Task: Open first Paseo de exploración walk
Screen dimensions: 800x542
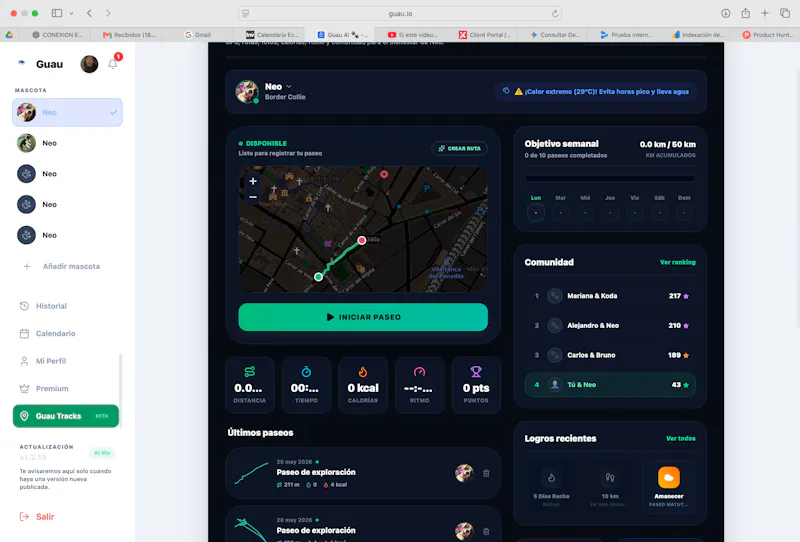Action: pos(363,473)
